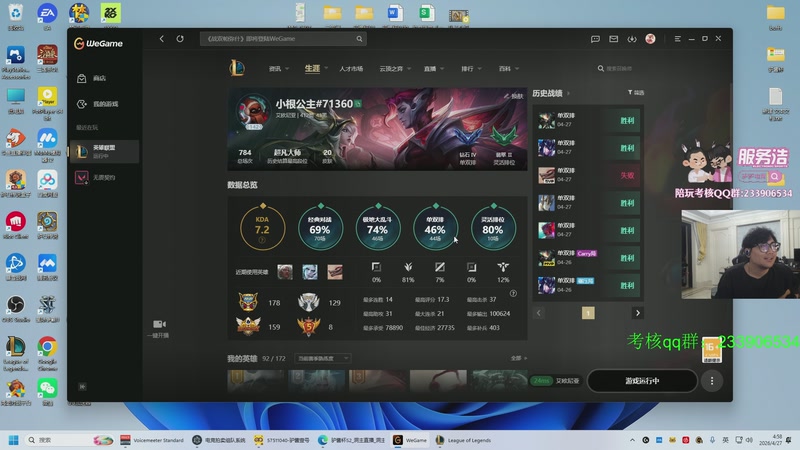Viewport: 800px width, 450px height.
Task: Open WeChat desktop shortcut icon
Action: [x=47, y=391]
